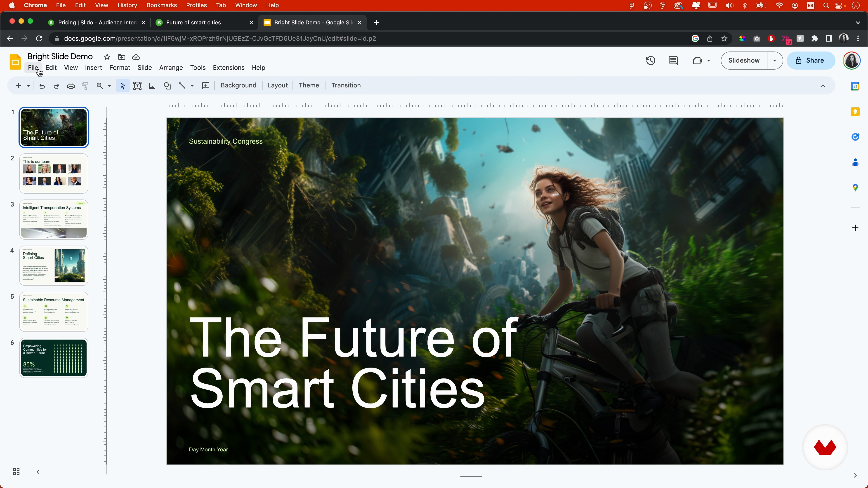
Task: Click the Share button
Action: (811, 61)
